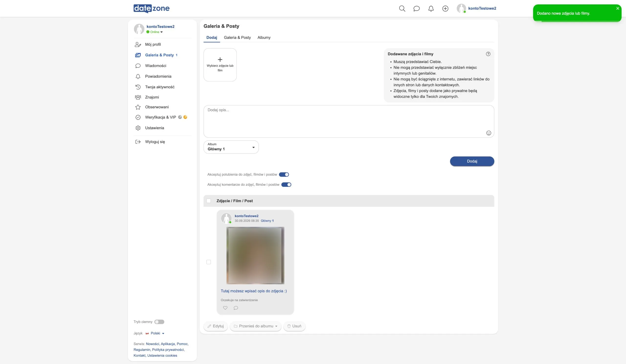Click the Znajomi people icon
Screen dimensions: 626x364
138,97
